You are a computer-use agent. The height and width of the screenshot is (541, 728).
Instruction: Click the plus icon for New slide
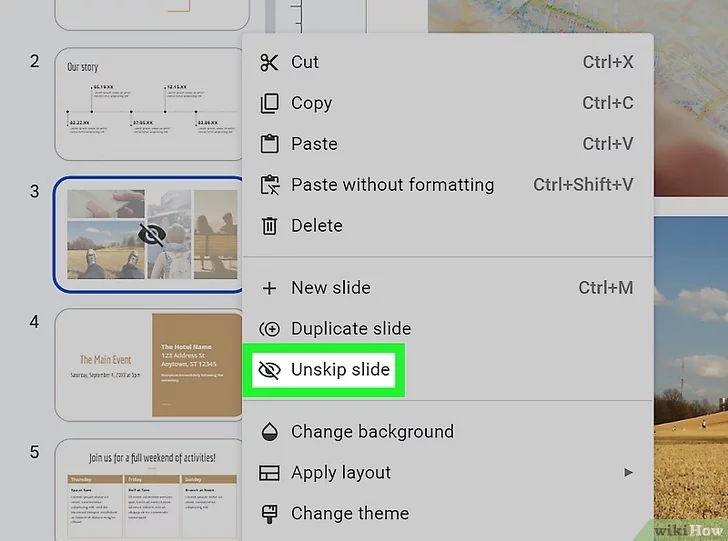click(x=269, y=288)
